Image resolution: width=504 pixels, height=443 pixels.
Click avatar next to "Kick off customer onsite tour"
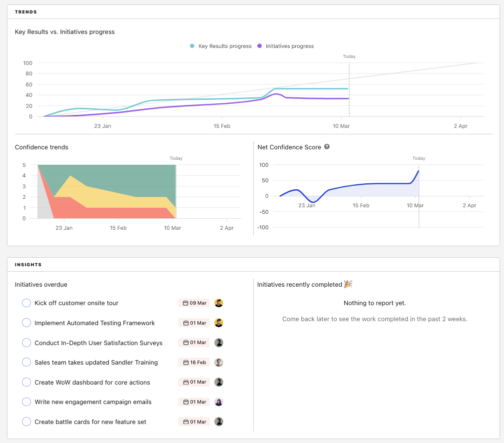click(x=218, y=303)
